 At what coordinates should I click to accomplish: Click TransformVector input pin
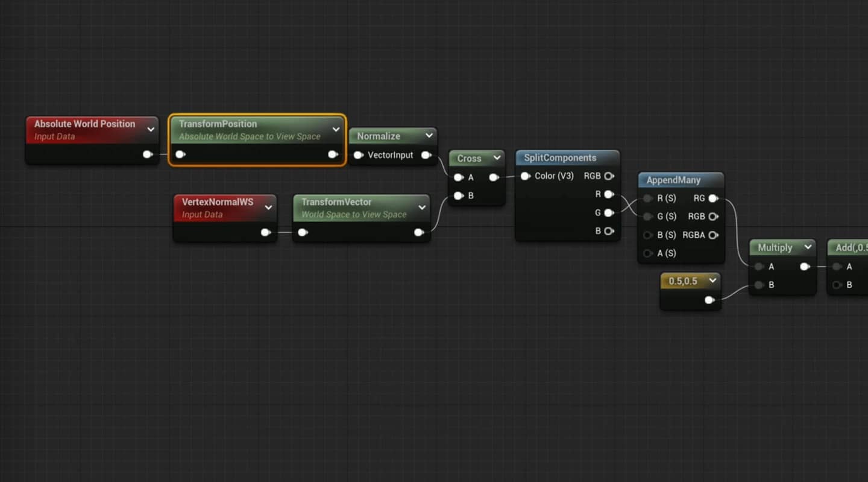coord(303,232)
